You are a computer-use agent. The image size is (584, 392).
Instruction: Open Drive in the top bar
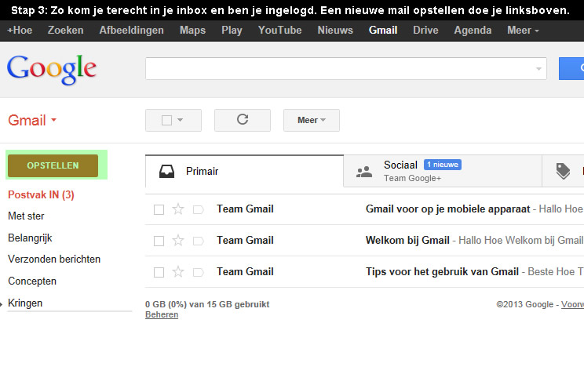pos(425,31)
